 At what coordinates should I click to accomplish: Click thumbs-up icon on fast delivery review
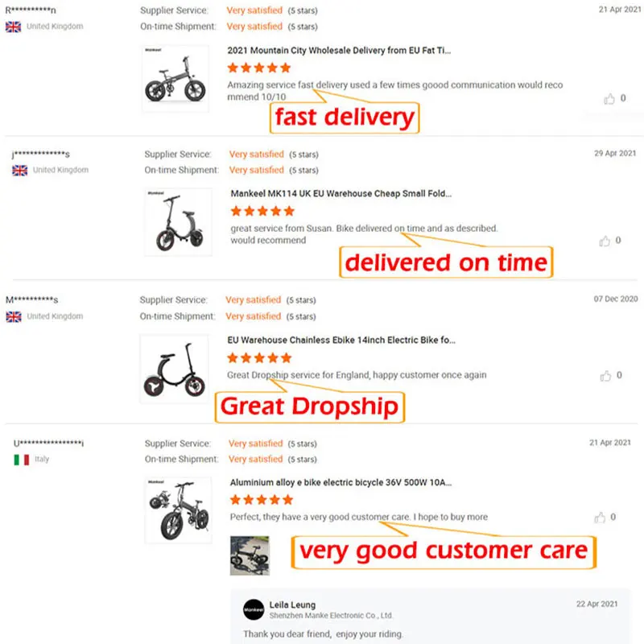609,98
